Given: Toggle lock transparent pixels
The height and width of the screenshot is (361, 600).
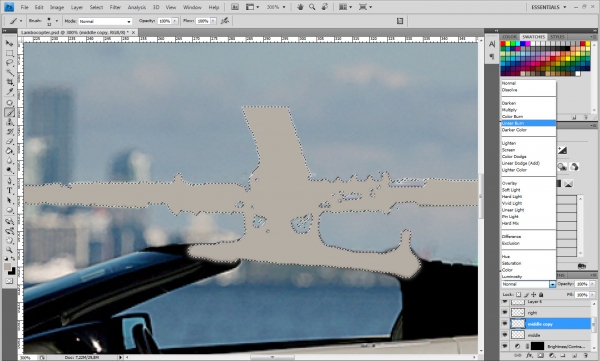Looking at the screenshot, I should [x=518, y=294].
